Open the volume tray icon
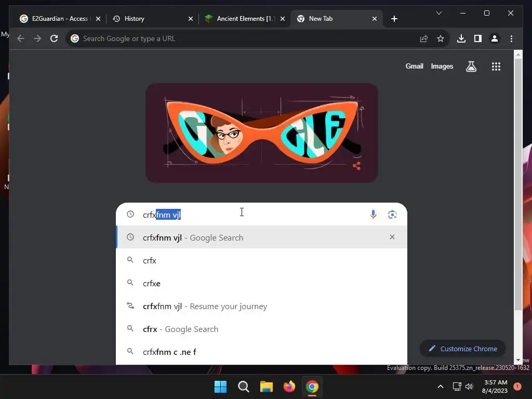The image size is (532, 399). pos(469,387)
